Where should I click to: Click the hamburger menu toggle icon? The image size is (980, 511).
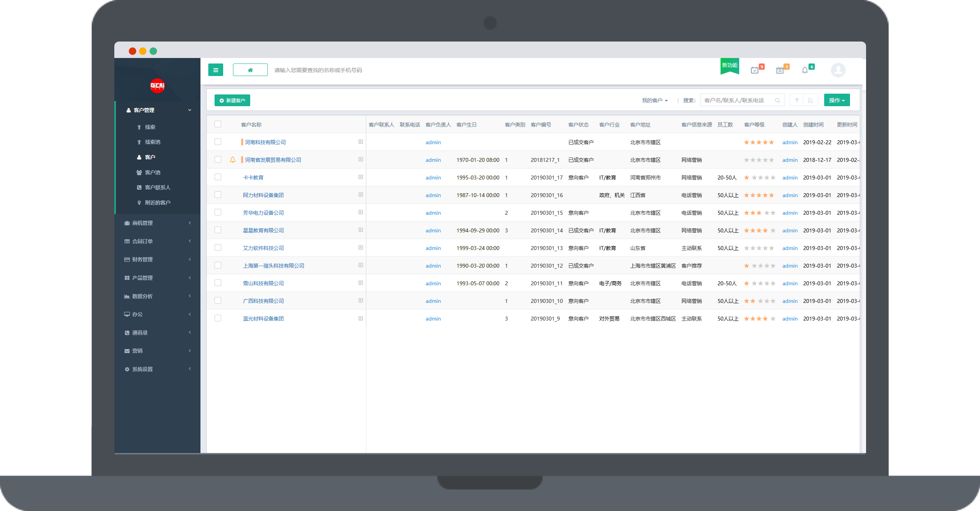pyautogui.click(x=215, y=70)
